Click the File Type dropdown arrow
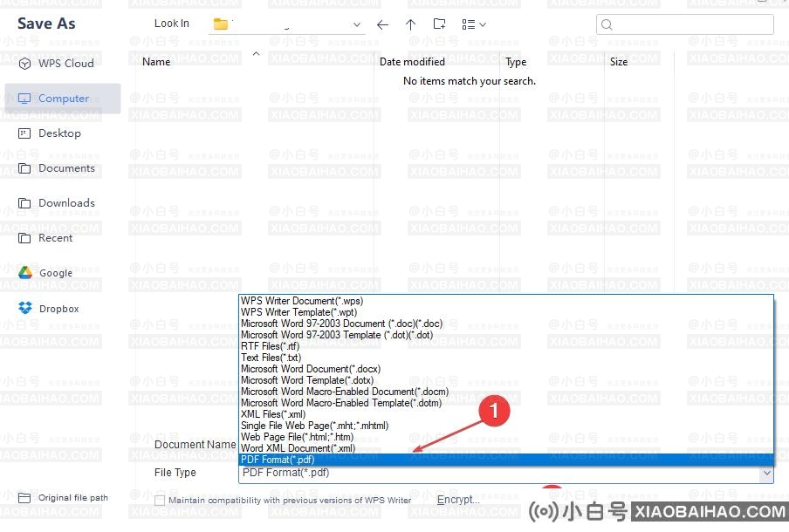 click(766, 474)
